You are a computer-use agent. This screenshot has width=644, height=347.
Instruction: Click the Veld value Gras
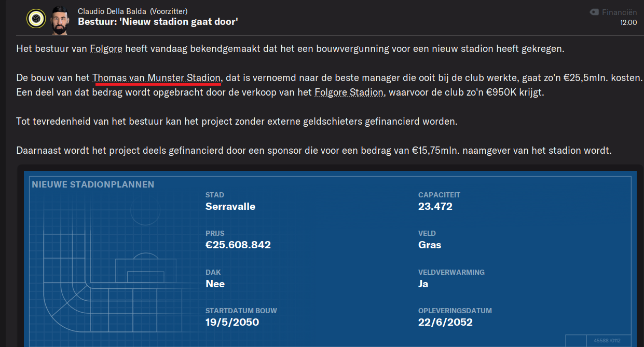tap(430, 245)
